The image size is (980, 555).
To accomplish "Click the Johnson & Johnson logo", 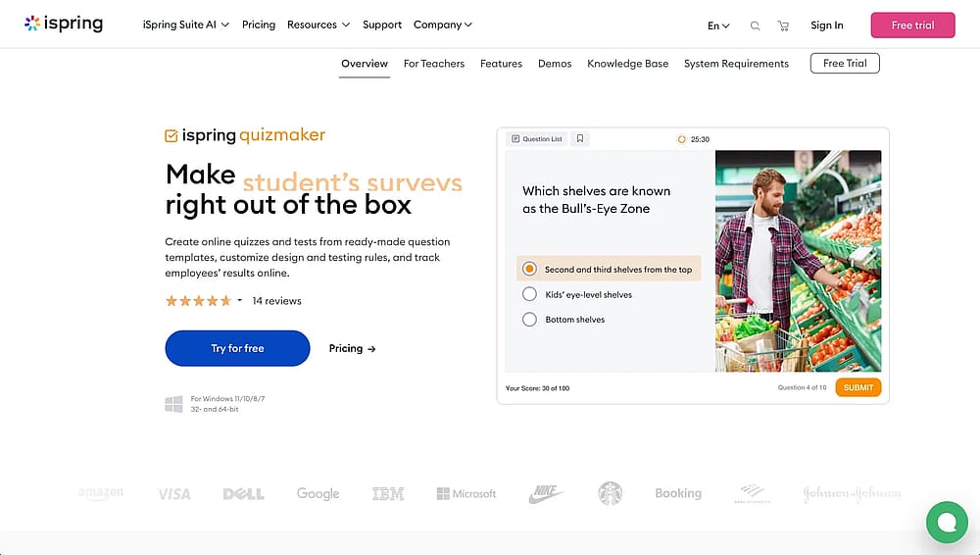I will 853,493.
